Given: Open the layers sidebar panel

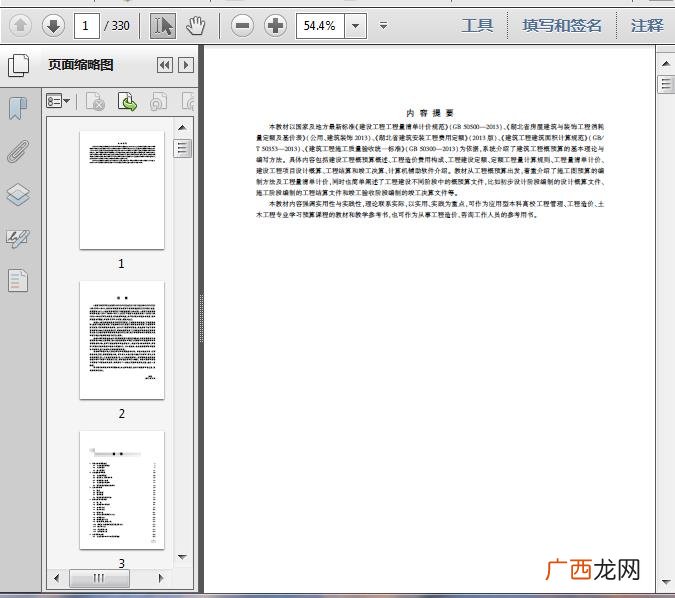Looking at the screenshot, I should tap(18, 194).
